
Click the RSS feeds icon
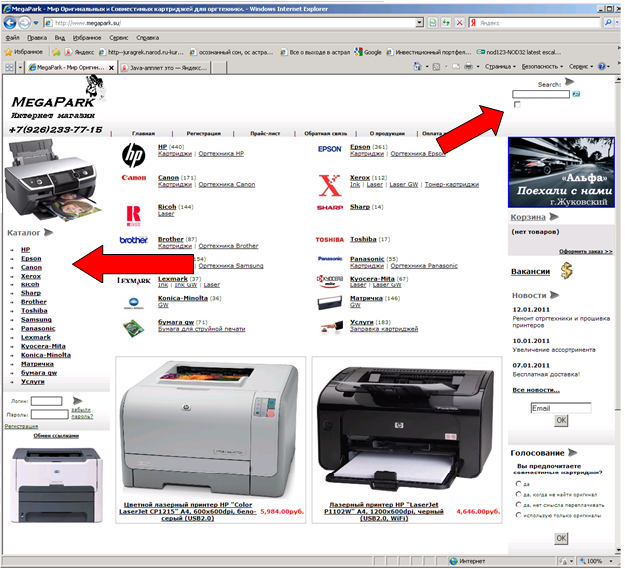point(436,67)
